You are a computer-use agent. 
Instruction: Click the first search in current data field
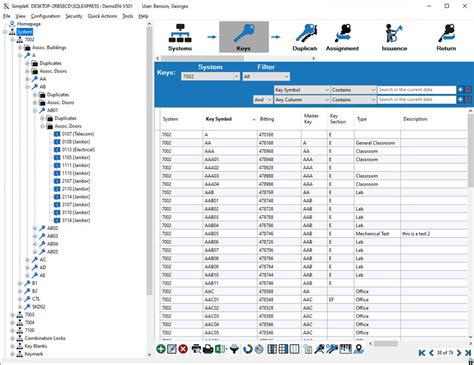(x=417, y=90)
